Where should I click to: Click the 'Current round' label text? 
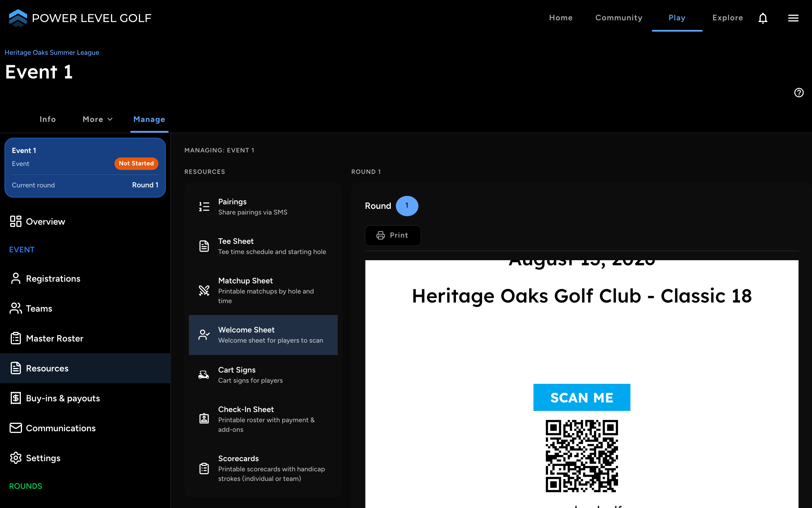pos(33,185)
